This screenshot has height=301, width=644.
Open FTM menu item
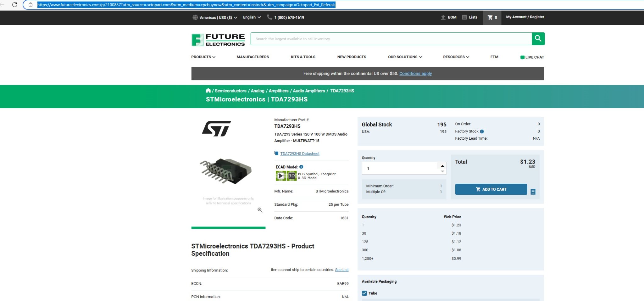tap(494, 57)
